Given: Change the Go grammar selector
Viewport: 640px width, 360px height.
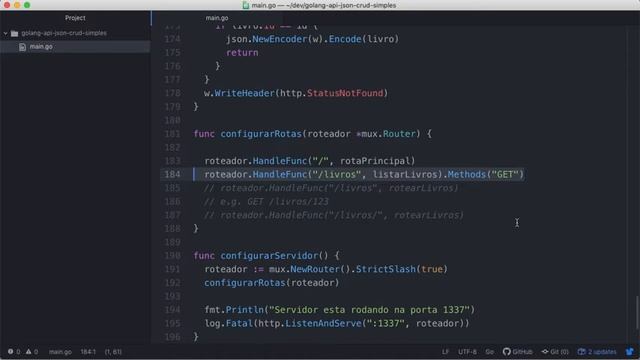Looking at the screenshot, I should click(x=489, y=352).
